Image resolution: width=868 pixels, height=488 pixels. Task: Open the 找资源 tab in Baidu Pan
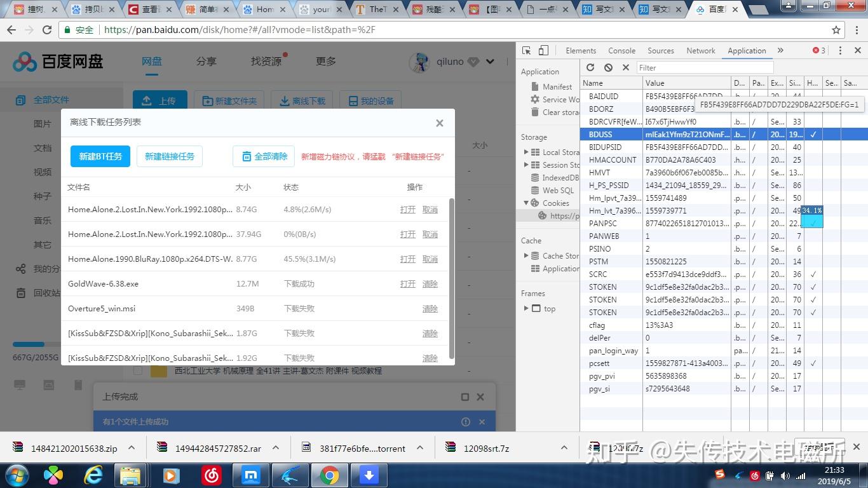tap(266, 62)
